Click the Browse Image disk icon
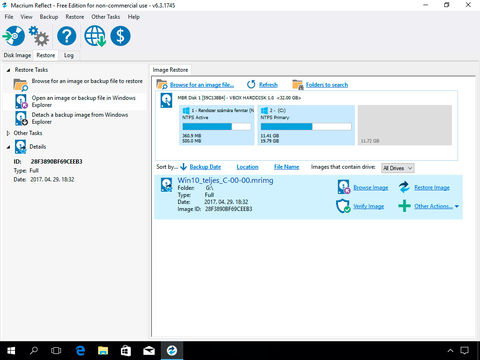 pyautogui.click(x=344, y=187)
